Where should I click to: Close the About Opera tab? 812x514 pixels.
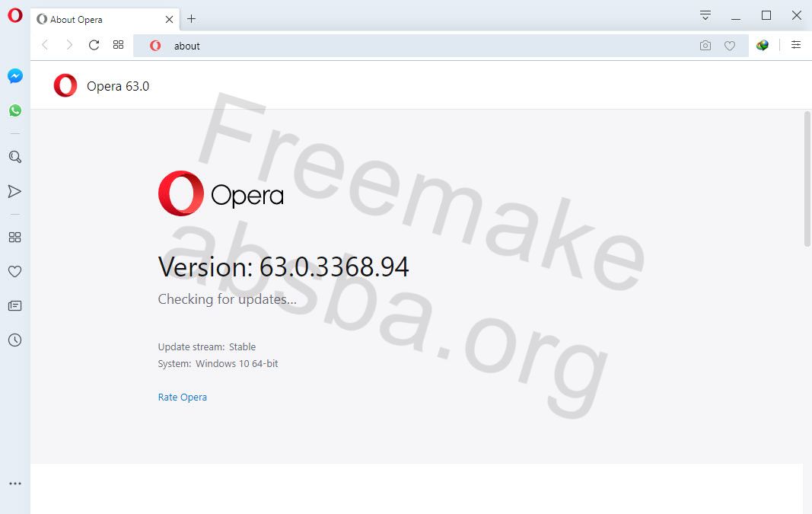click(169, 19)
